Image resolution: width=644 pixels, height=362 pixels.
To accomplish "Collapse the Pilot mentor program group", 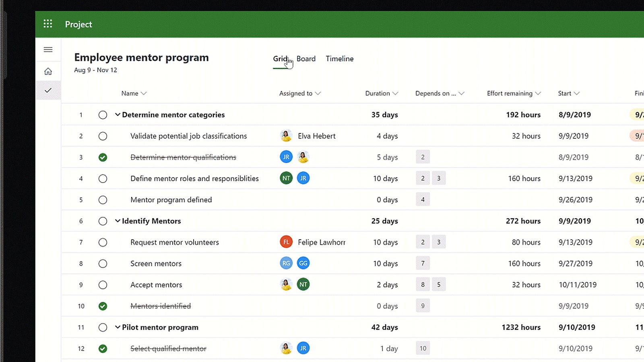I will pyautogui.click(x=118, y=327).
